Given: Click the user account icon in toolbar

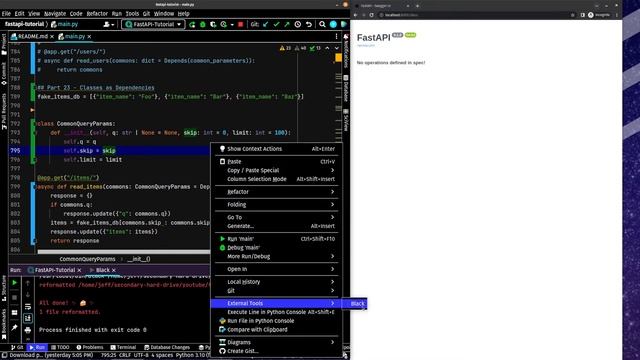Looking at the screenshot, I should [x=109, y=24].
